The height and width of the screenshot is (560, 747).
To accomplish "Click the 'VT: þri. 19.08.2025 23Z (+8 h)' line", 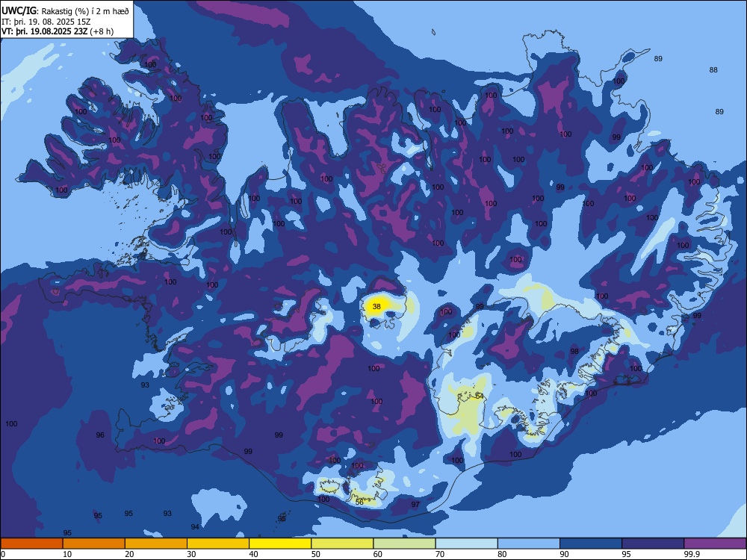I will 58,31.
